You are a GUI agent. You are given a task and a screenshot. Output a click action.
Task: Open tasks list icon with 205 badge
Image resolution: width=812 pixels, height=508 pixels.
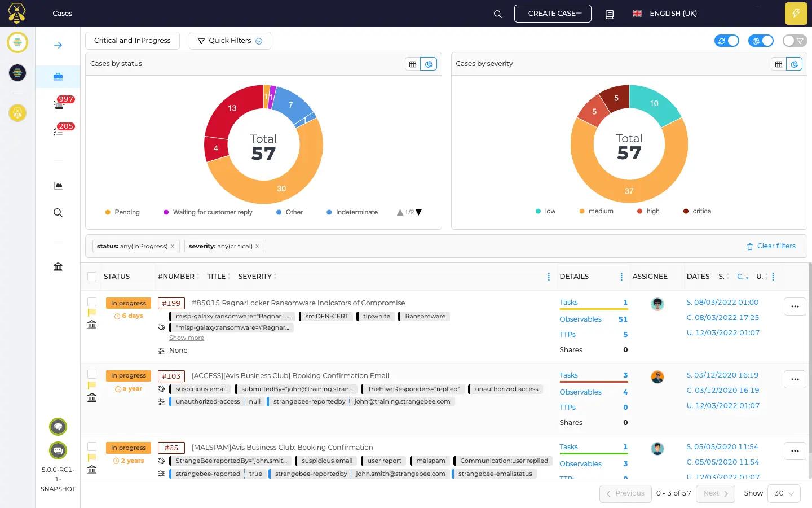[58, 131]
